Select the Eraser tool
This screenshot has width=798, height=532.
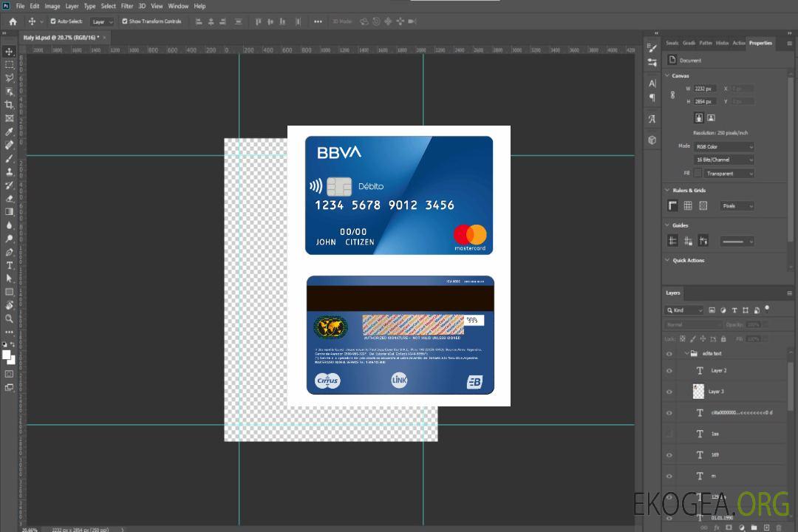[9, 199]
